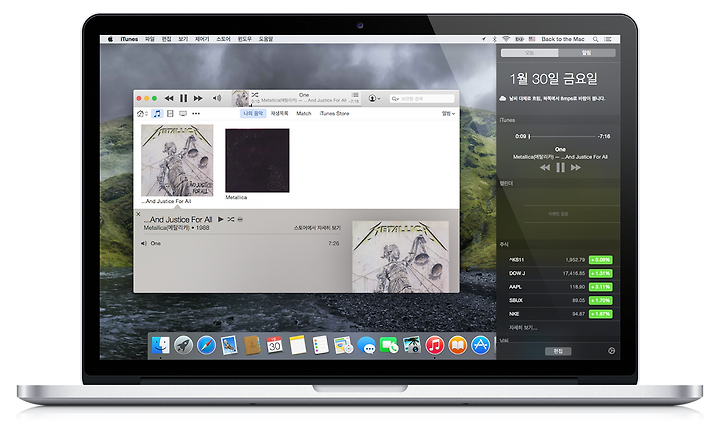Viewport: 720px width, 421px height.
Task: Switch to the 알림 tab in Notification Center
Action: coord(587,53)
